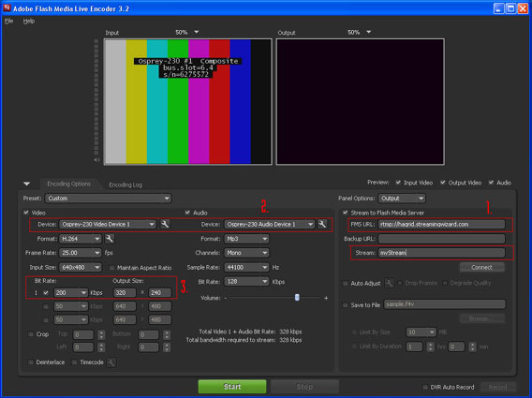Click the speaker icon beside input preview

tap(96, 160)
